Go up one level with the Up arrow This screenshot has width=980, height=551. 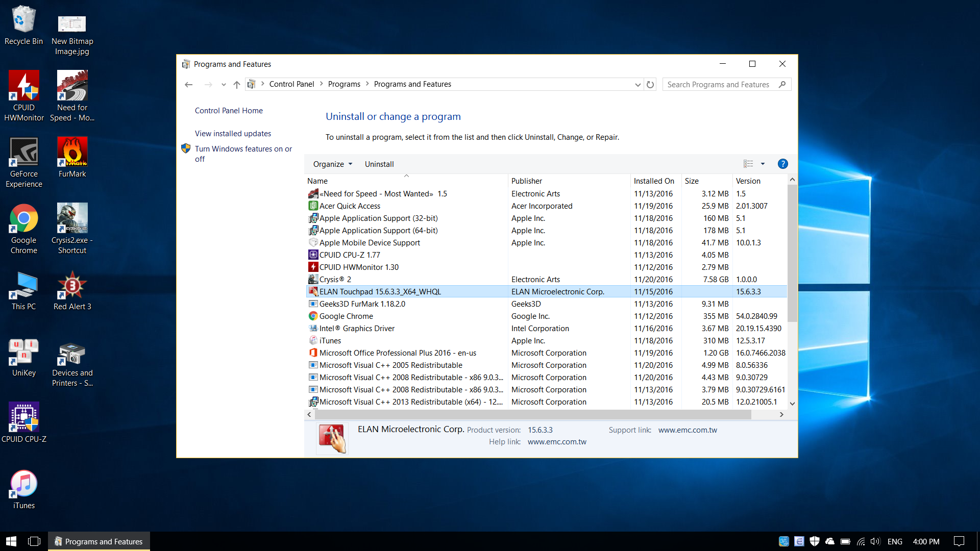pyautogui.click(x=236, y=85)
